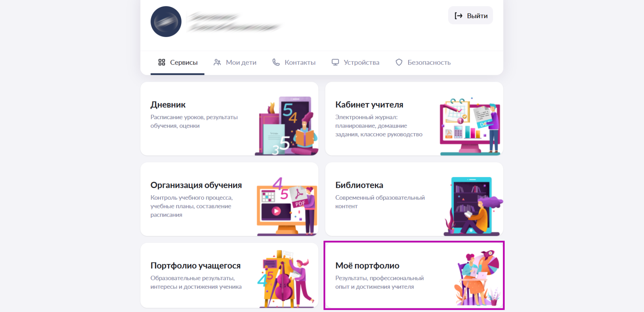Click the Библиотека bookshelf illustration
This screenshot has height=312, width=644.
click(473, 206)
